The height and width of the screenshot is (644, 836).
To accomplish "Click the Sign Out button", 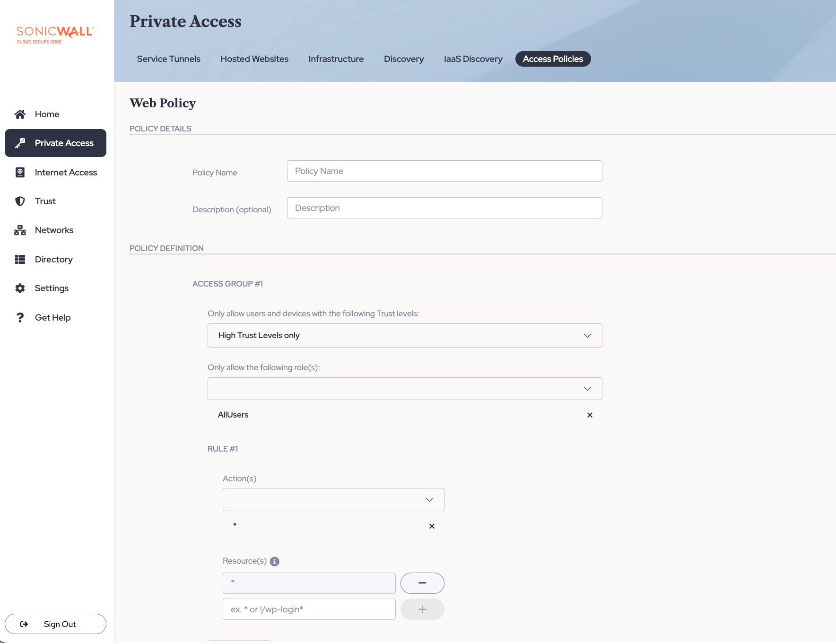I will coord(55,624).
